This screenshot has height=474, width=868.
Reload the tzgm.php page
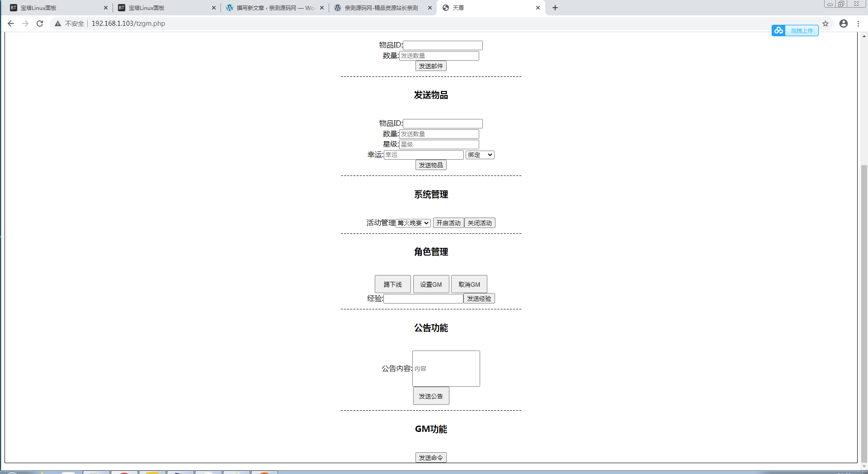[x=40, y=24]
